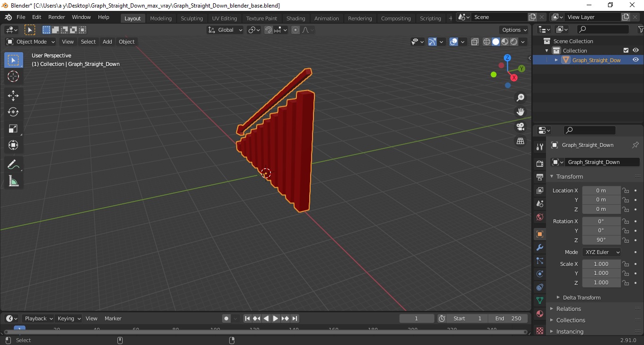The width and height of the screenshot is (644, 345).
Task: Open the File menu
Action: (21, 17)
